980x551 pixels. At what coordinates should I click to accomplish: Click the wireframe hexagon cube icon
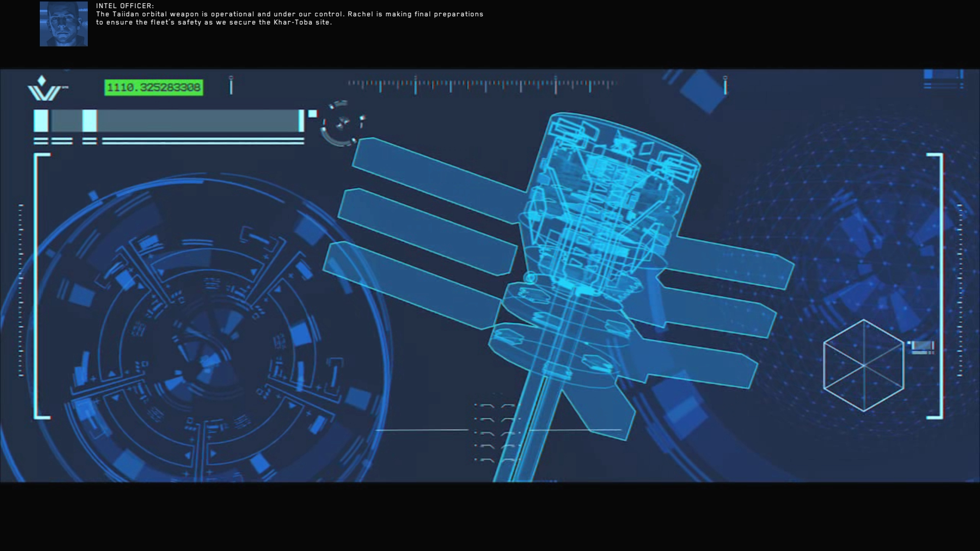[x=864, y=365]
